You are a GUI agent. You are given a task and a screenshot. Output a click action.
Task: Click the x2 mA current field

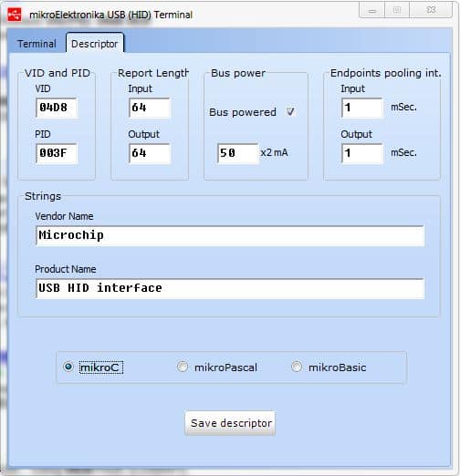(237, 153)
